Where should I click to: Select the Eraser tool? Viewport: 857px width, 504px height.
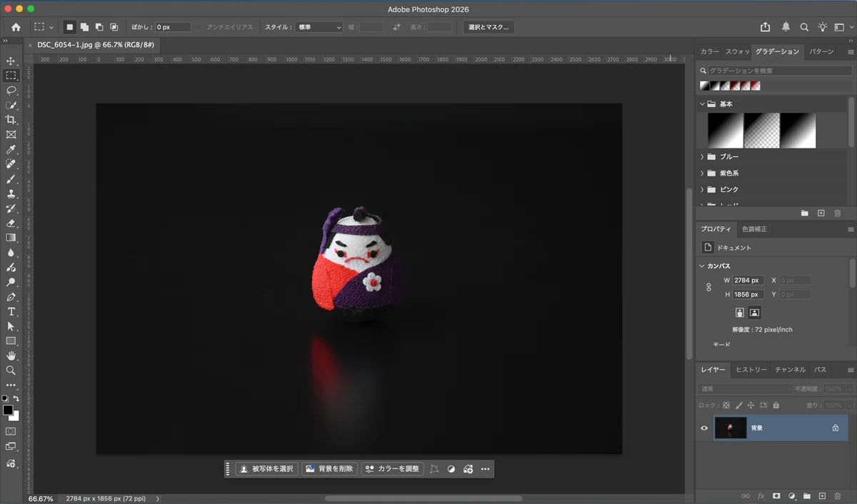coord(11,223)
